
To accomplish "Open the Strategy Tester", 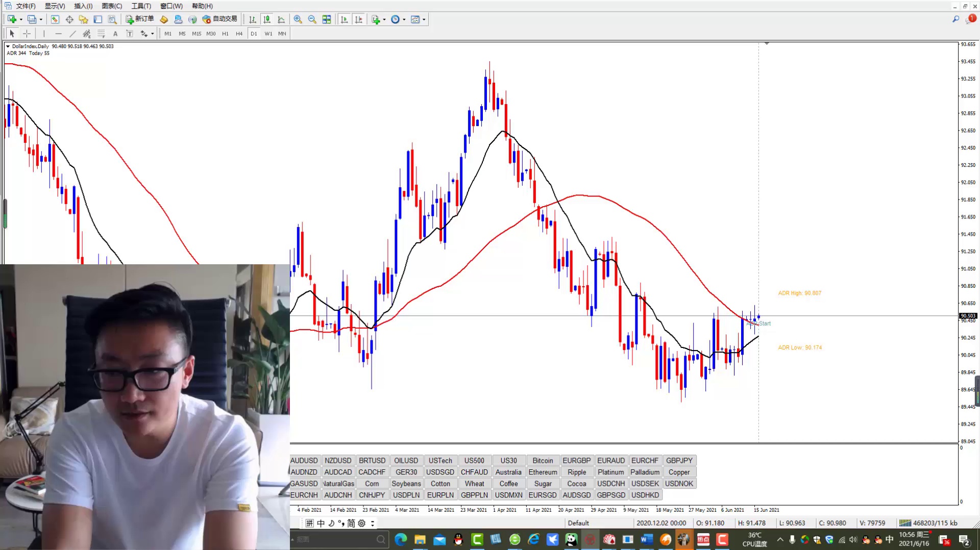I will tap(112, 19).
